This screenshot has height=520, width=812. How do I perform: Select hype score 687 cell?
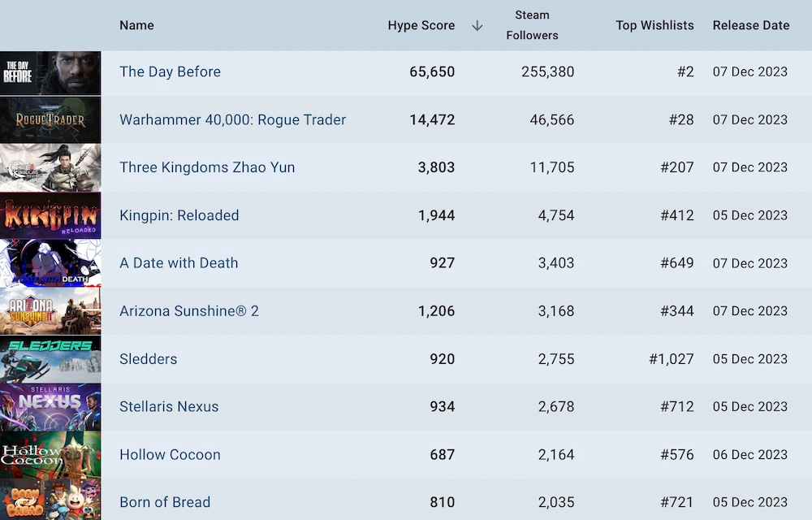pos(443,455)
